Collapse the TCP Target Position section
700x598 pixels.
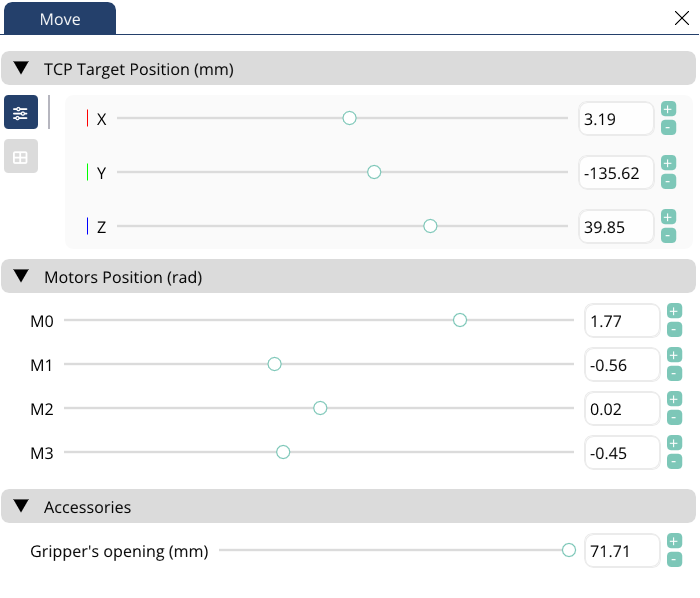(x=21, y=69)
